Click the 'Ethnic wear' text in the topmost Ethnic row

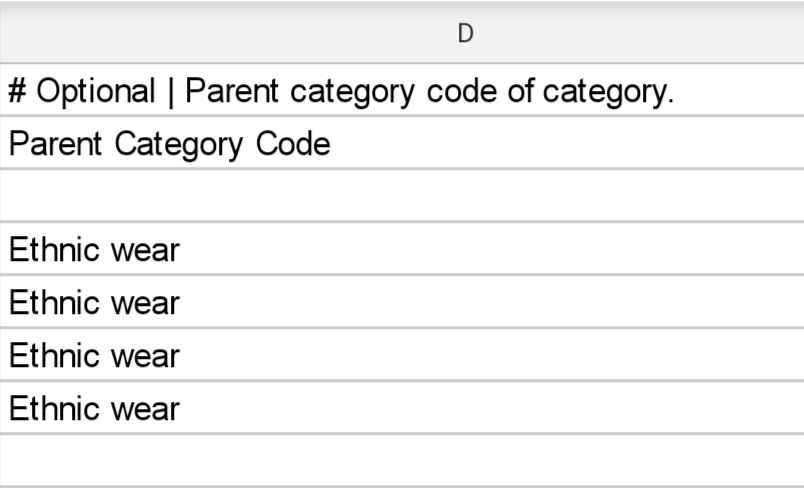click(x=94, y=249)
